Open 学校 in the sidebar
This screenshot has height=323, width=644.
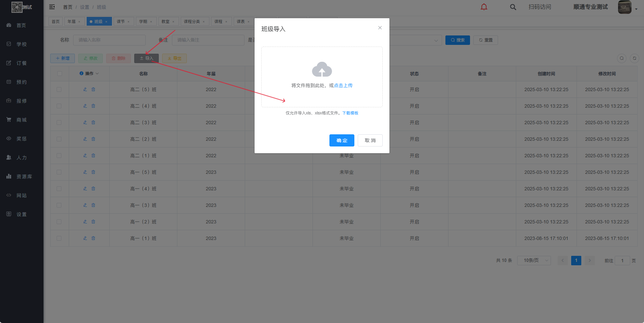click(x=22, y=44)
